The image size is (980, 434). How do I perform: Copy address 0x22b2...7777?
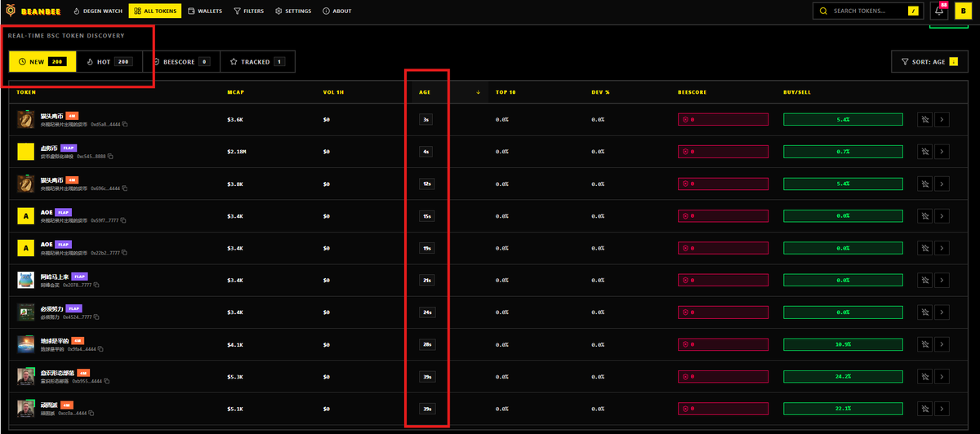(125, 253)
